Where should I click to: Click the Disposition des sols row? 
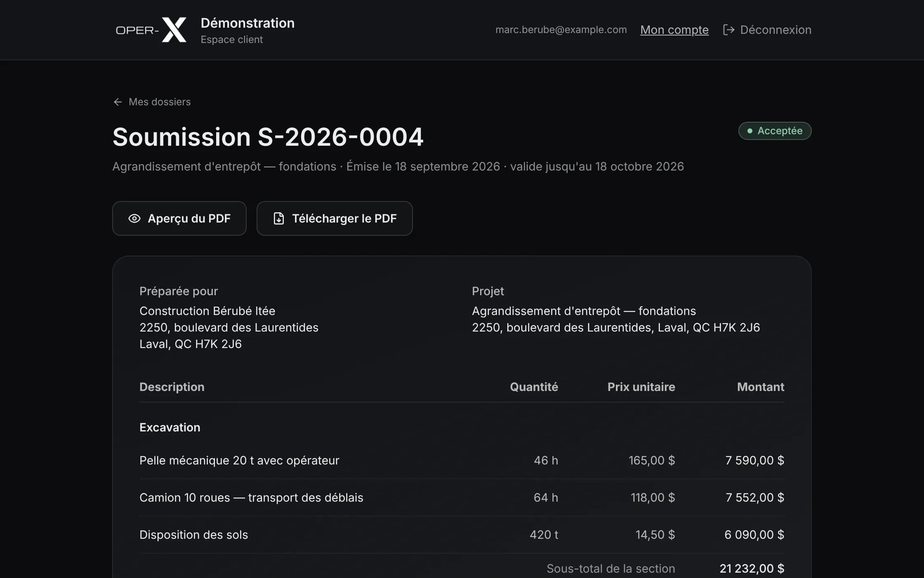coord(462,535)
